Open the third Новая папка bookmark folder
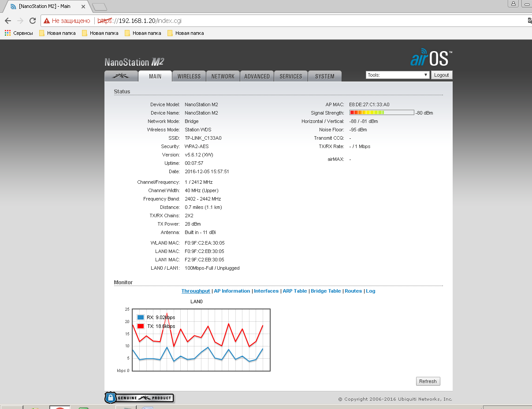 click(143, 33)
